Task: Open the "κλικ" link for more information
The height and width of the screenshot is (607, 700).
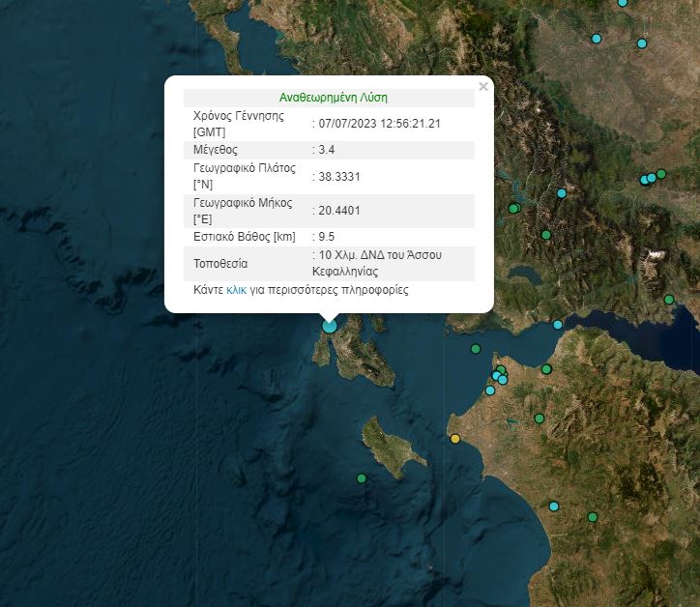Action: point(236,290)
